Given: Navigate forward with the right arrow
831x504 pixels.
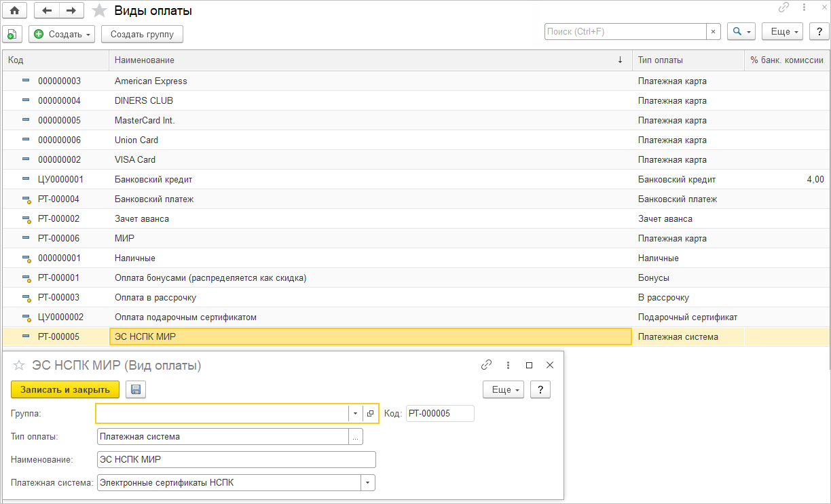Looking at the screenshot, I should (71, 11).
